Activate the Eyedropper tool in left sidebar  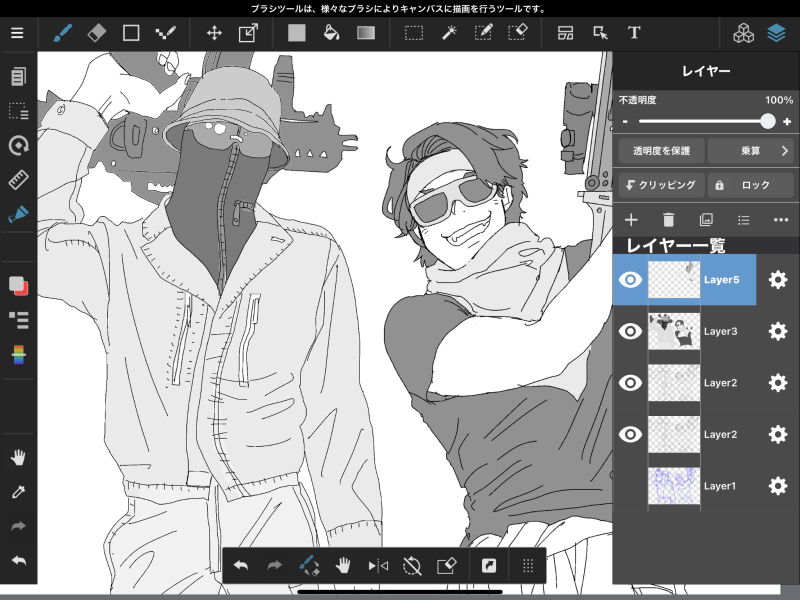(x=18, y=491)
